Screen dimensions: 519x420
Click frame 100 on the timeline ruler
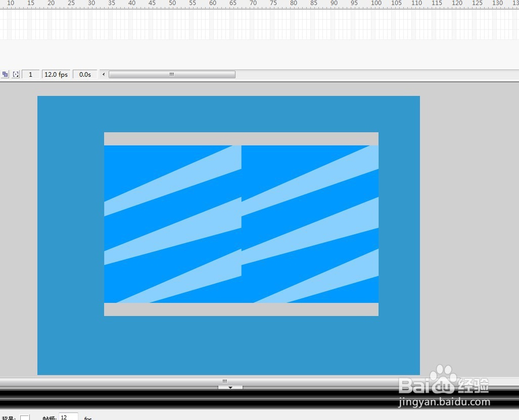click(x=376, y=3)
